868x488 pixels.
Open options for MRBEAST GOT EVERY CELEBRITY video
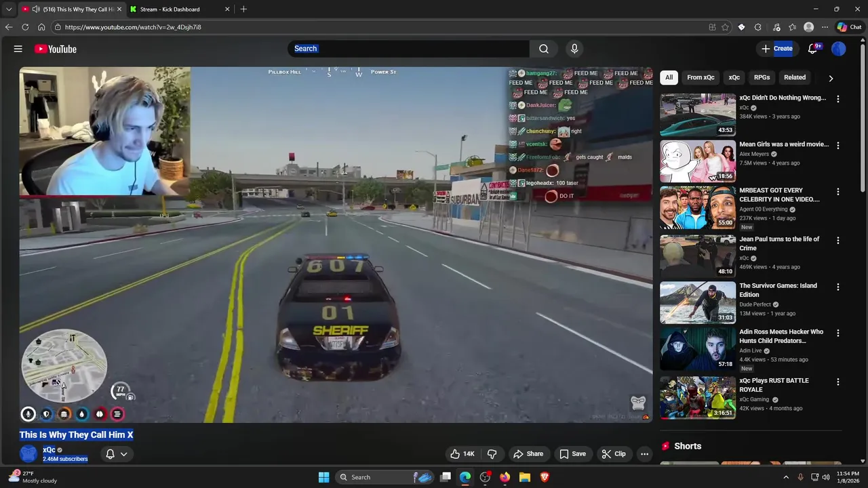pos(838,192)
